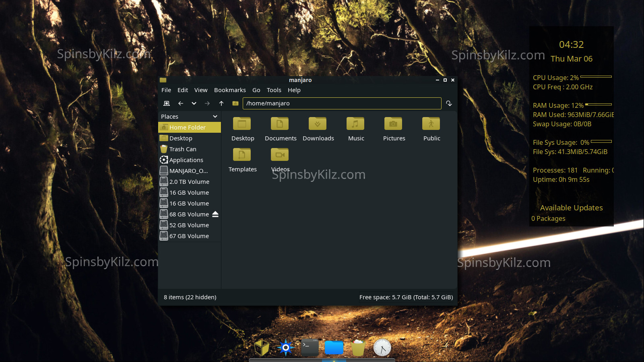Open Trash Can in sidebar

[x=190, y=149]
